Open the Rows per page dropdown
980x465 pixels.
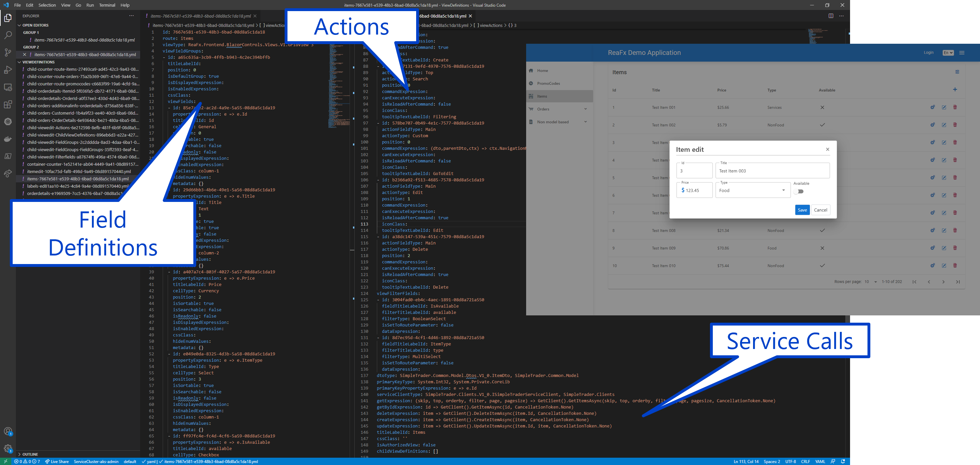click(870, 282)
